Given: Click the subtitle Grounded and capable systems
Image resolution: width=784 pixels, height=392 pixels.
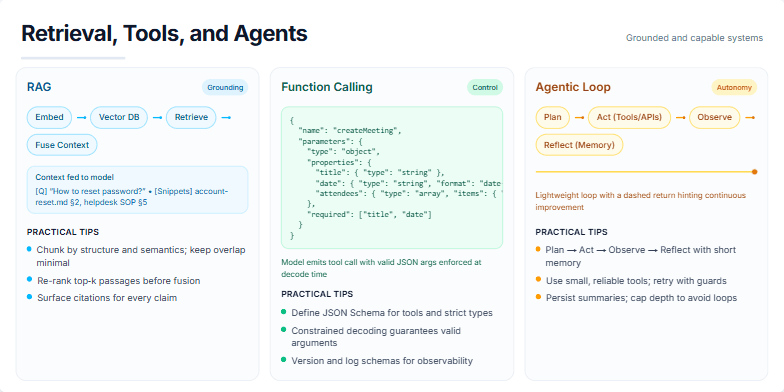Looking at the screenshot, I should [694, 38].
